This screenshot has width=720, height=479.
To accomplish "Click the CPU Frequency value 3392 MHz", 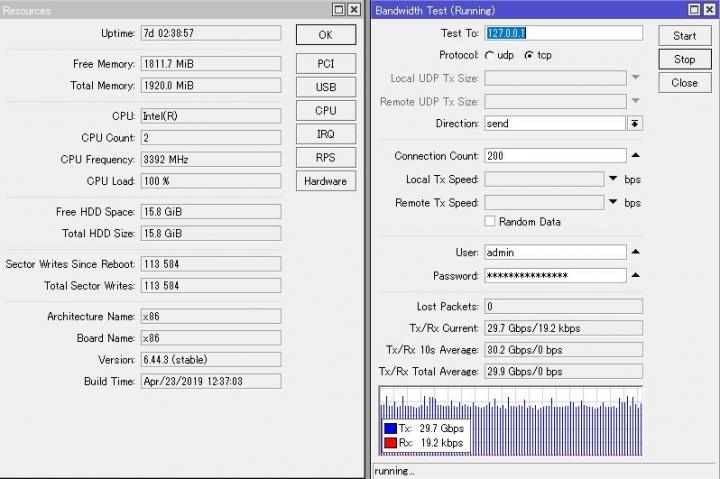I will click(x=211, y=159).
